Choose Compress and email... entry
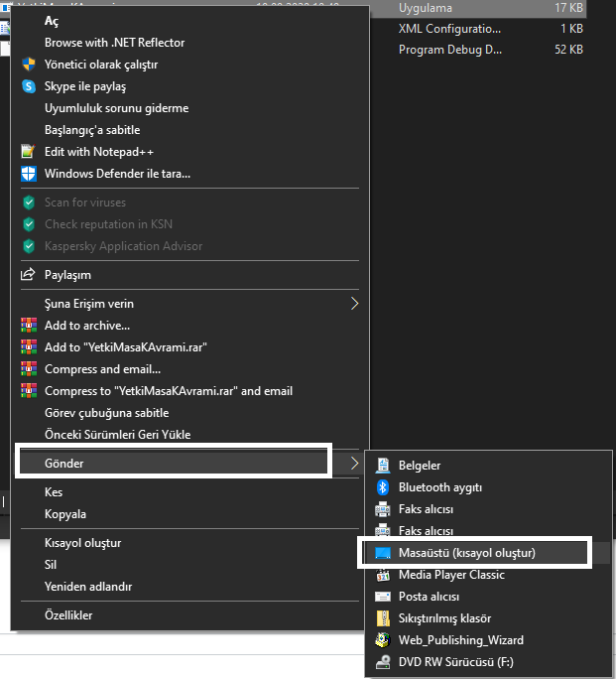This screenshot has height=679, width=616. pyautogui.click(x=102, y=369)
